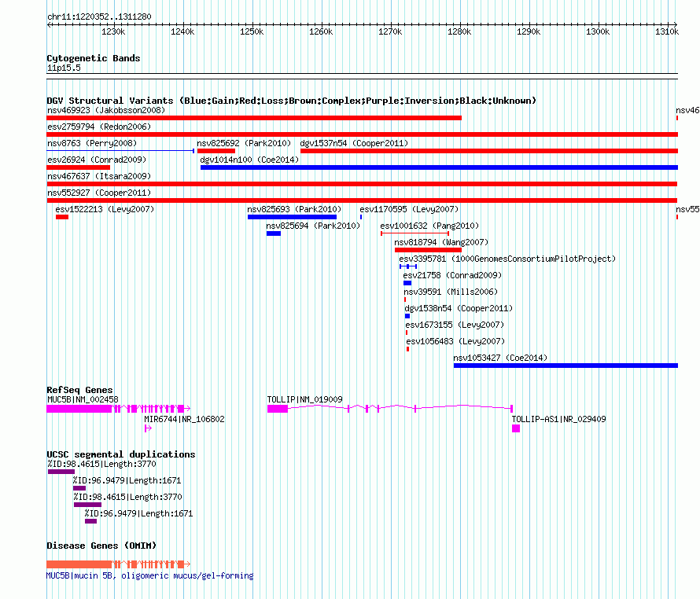Click the 1270k ruler position label
The height and width of the screenshot is (599, 700).
click(390, 31)
